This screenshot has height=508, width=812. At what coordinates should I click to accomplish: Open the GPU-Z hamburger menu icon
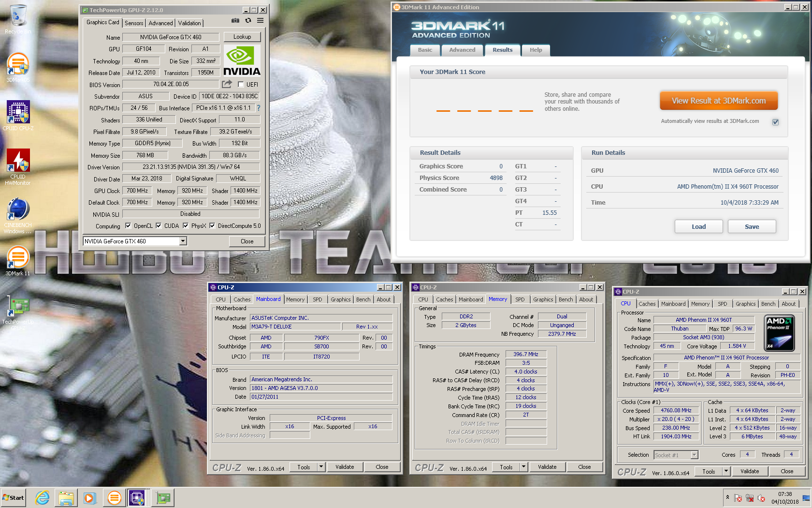click(260, 21)
